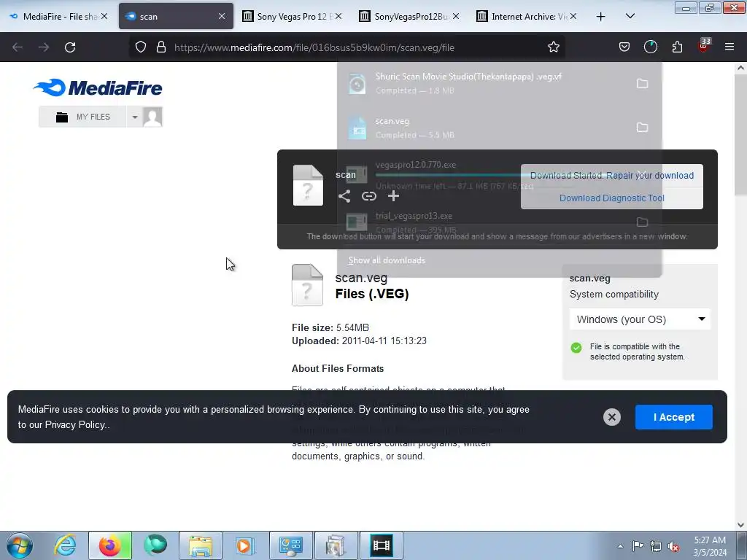Click the page vertical scrollbar thumb
This screenshot has width=747, height=560.
[x=740, y=136]
